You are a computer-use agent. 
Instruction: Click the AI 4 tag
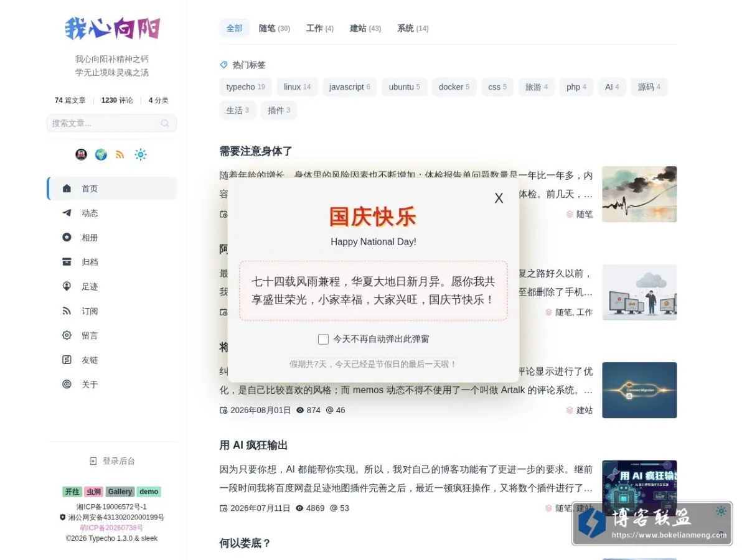(612, 87)
